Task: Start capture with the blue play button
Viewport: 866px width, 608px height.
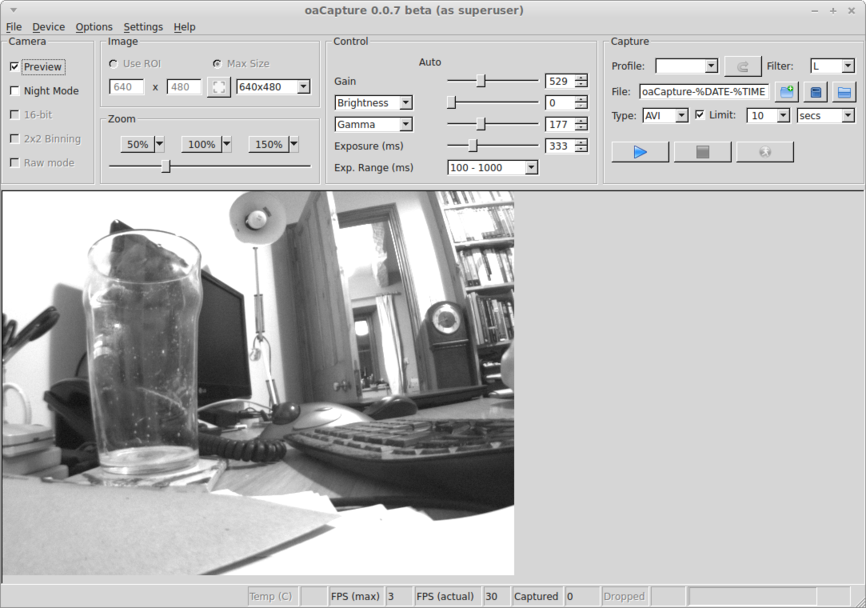Action: (x=640, y=152)
